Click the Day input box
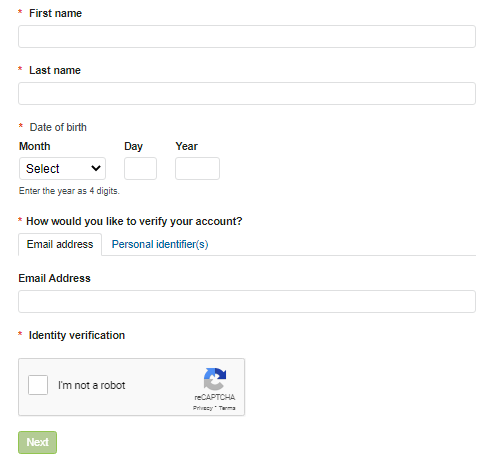This screenshot has width=501, height=463. point(140,169)
